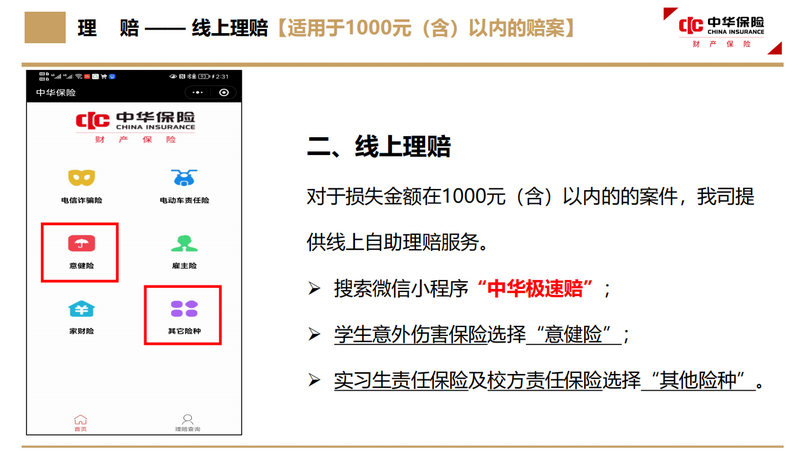This screenshot has height=451, width=800.
Task: Click the 家财险 label text
Action: 82,331
